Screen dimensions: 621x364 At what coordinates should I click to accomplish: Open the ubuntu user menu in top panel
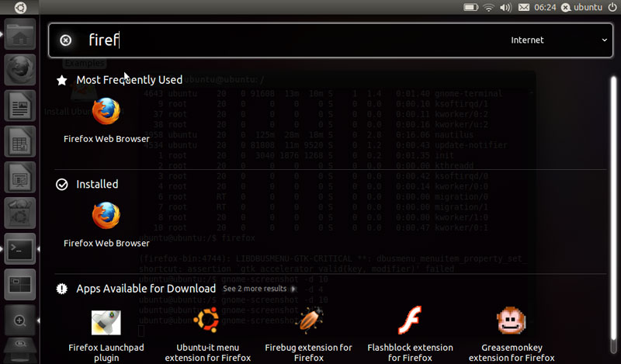click(x=581, y=7)
